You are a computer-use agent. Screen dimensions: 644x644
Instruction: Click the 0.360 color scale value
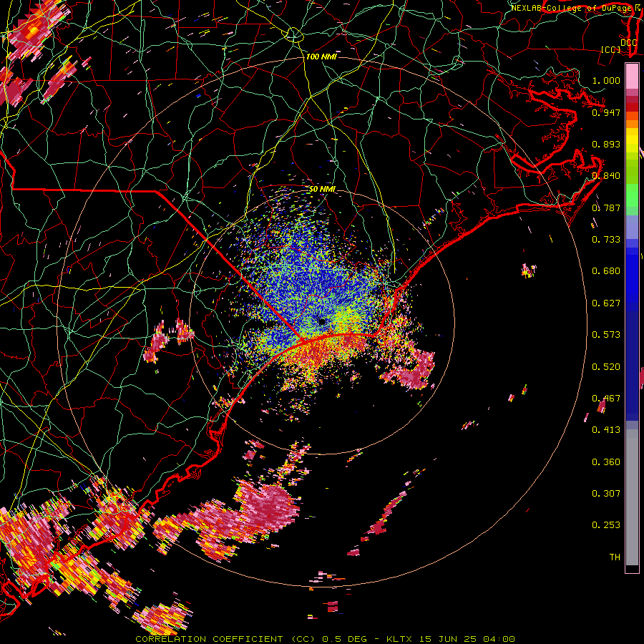(606, 462)
